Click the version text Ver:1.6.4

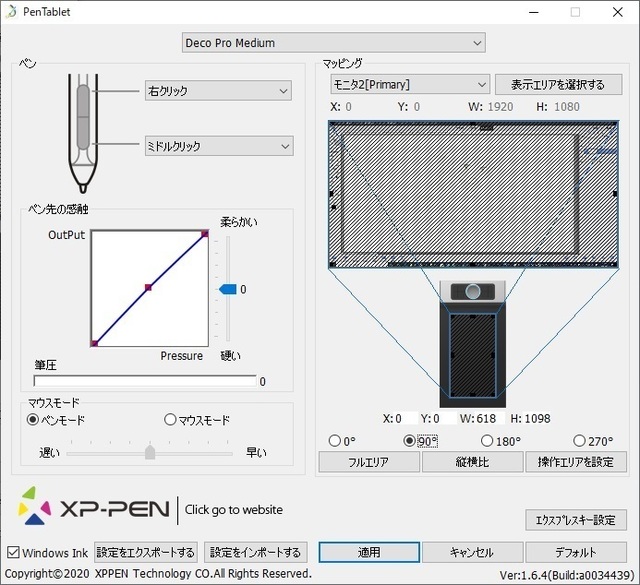[x=567, y=575]
